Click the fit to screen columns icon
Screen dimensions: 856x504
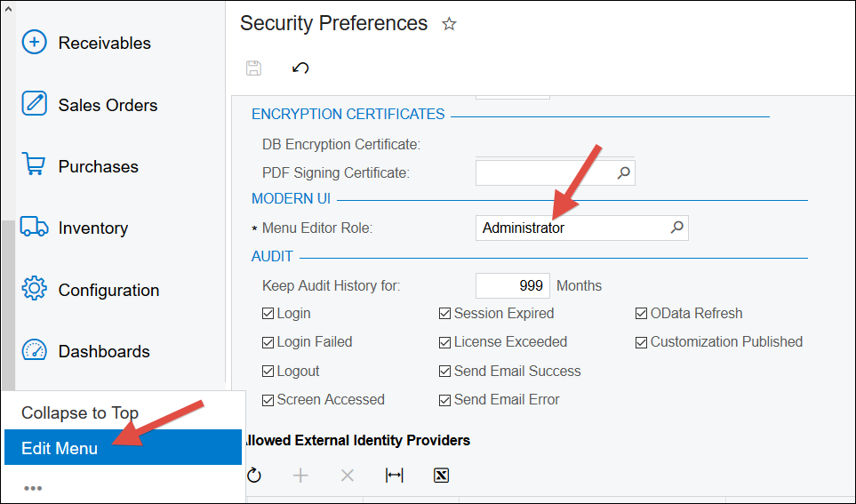394,475
